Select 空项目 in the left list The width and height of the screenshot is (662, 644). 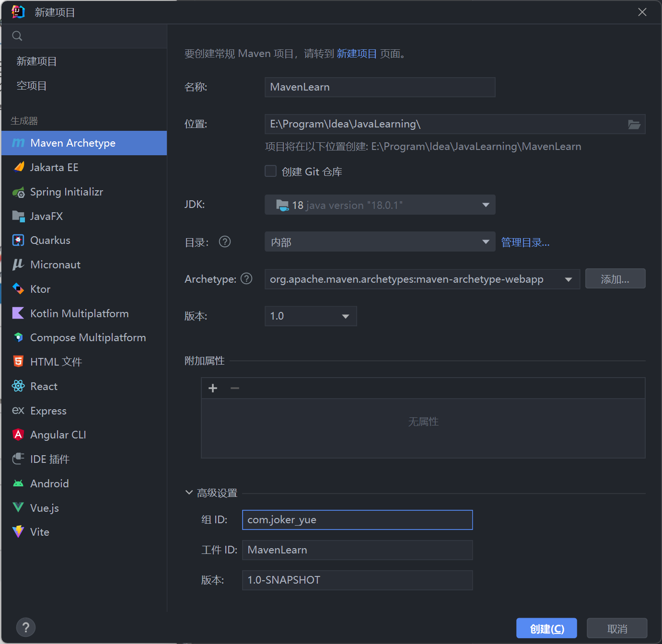(x=32, y=86)
